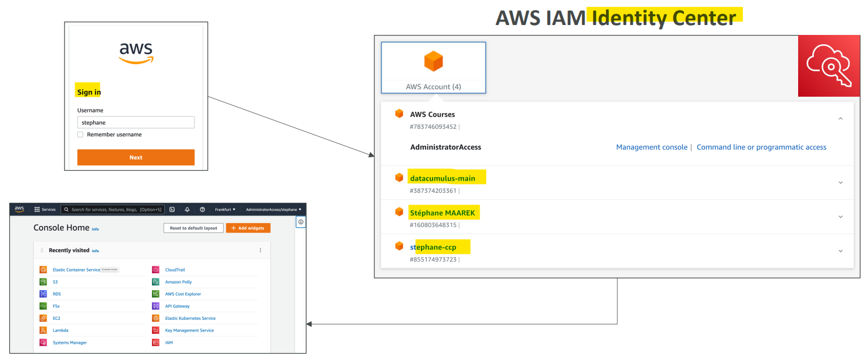Screen dimensions: 868x360
Task: Launch CloudShell from the console navbar
Action: [172, 209]
